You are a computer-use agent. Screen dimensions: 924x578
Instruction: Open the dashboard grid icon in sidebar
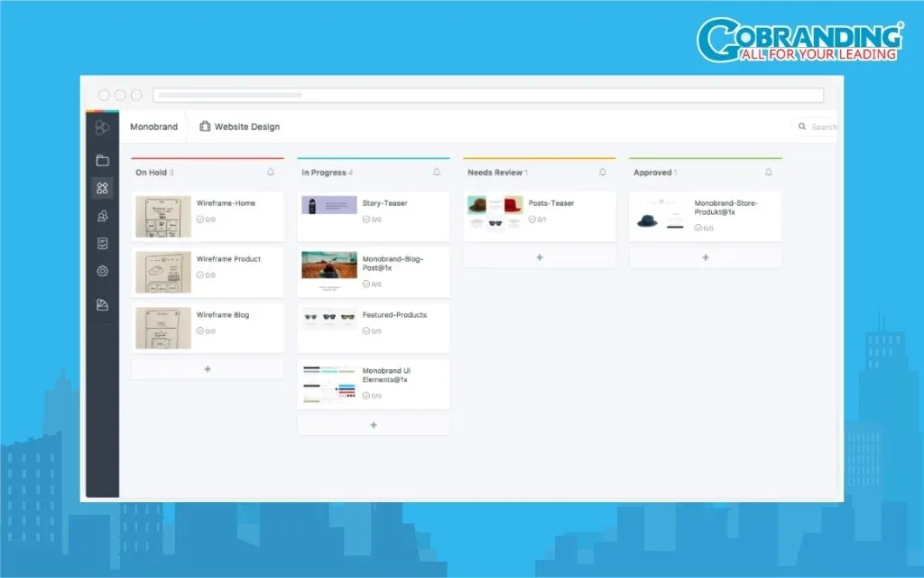tap(102, 188)
